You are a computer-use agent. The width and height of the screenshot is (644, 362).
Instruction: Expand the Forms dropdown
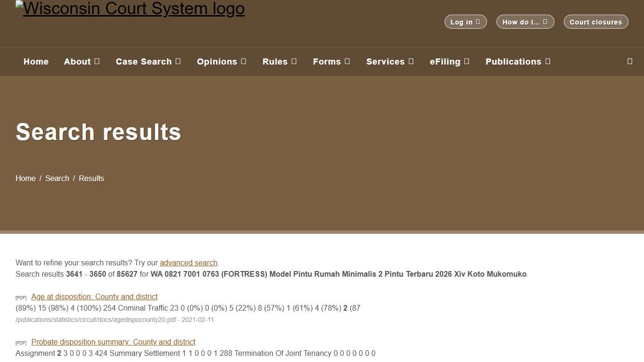pos(331,62)
